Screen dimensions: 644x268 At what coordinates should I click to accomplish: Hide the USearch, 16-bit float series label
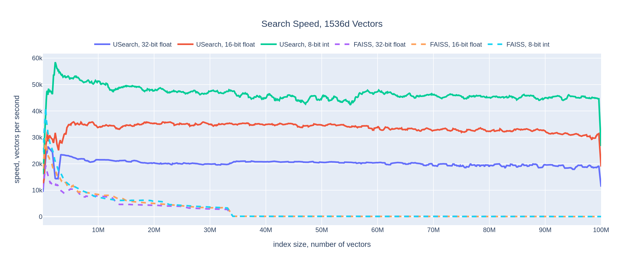[225, 44]
